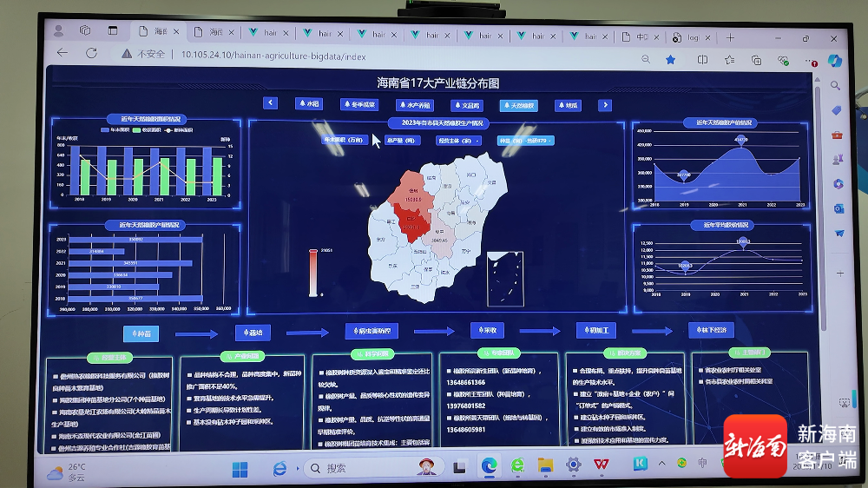Click the 种苗 stage button
This screenshot has width=868, height=488.
pos(141,333)
